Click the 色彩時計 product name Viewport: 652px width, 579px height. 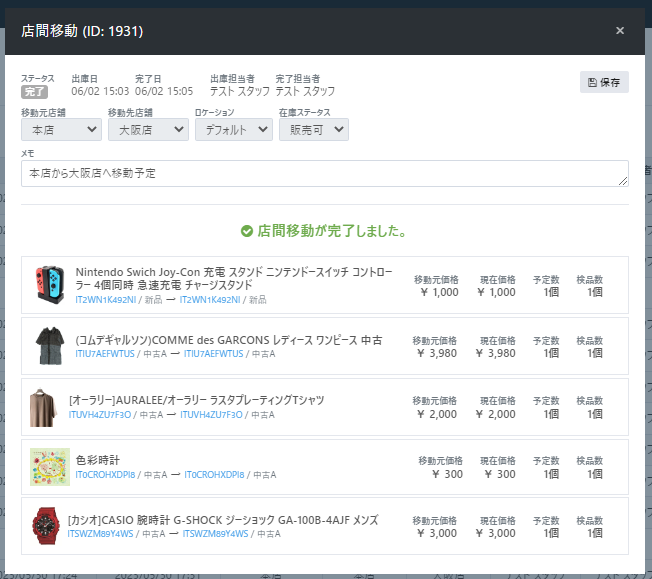click(97, 460)
